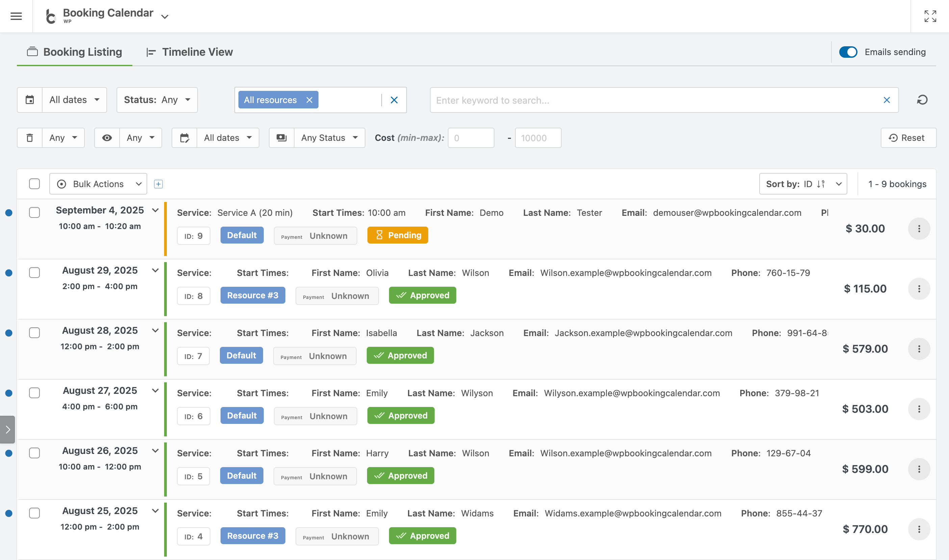Expand details for August 28, 2025 booking

155,331
